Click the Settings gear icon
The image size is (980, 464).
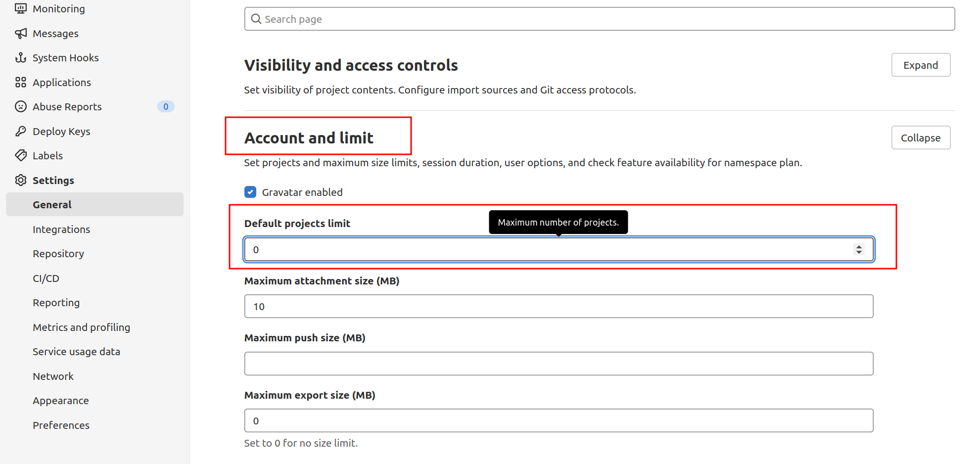20,180
